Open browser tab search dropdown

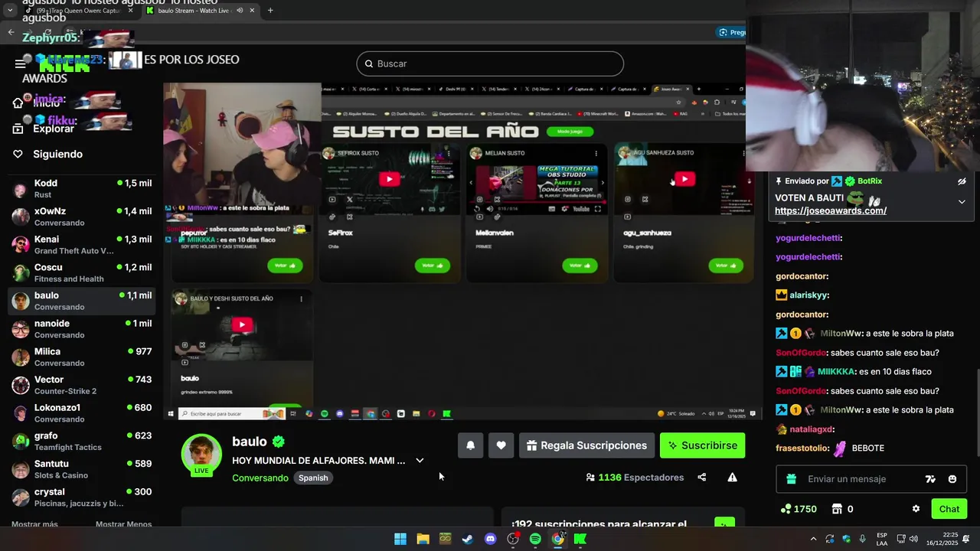pyautogui.click(x=10, y=11)
